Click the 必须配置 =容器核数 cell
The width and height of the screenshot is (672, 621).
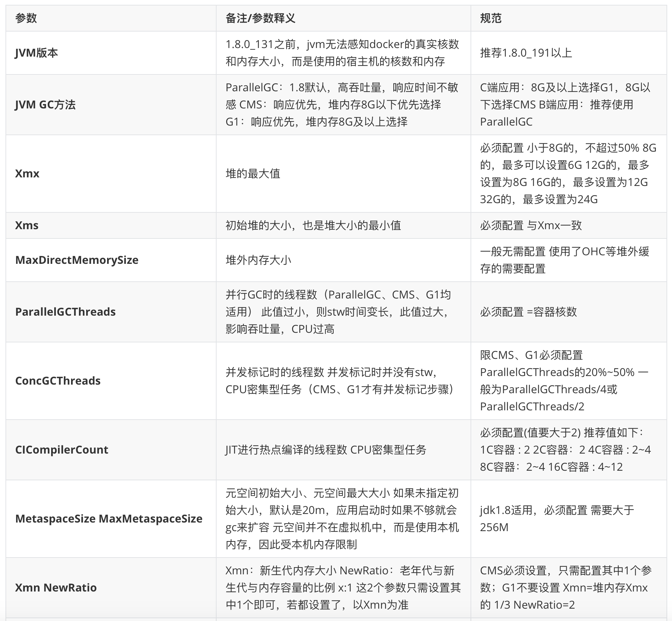point(569,312)
